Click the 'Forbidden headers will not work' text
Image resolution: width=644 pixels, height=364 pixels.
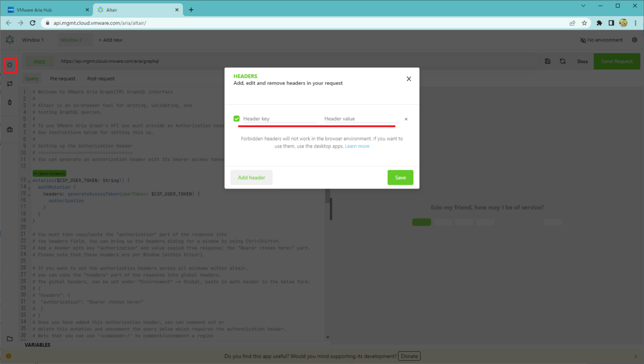pyautogui.click(x=322, y=142)
